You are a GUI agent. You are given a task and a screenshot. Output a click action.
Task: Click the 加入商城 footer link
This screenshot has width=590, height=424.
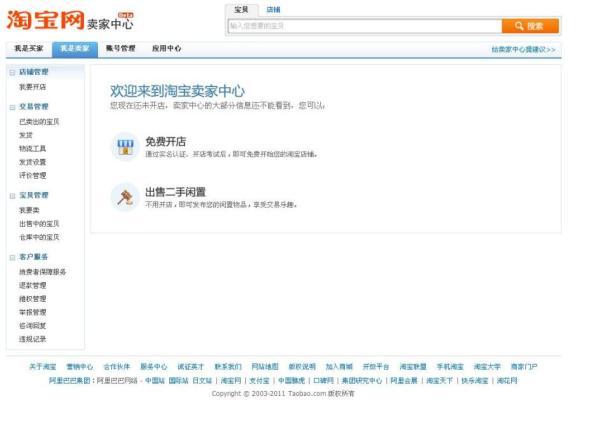[339, 367]
